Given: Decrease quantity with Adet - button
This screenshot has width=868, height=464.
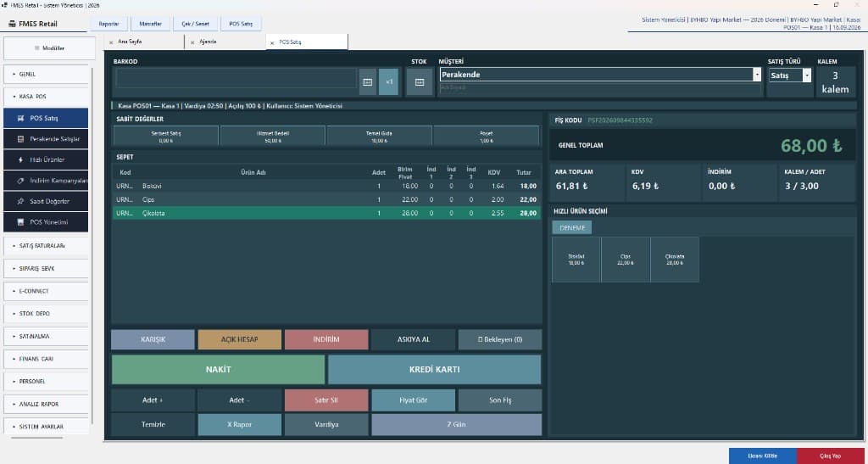Looking at the screenshot, I should click(x=240, y=400).
